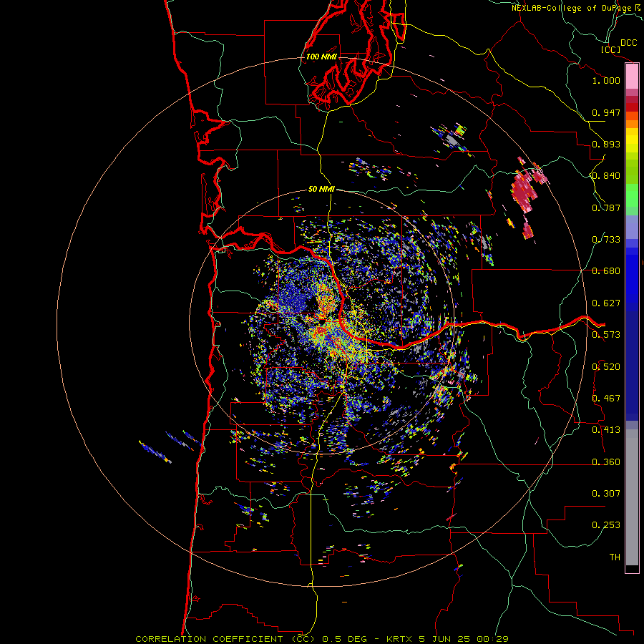Screen dimensions: 644x644
Task: Click the 0.680 color scale value
Action: (606, 271)
